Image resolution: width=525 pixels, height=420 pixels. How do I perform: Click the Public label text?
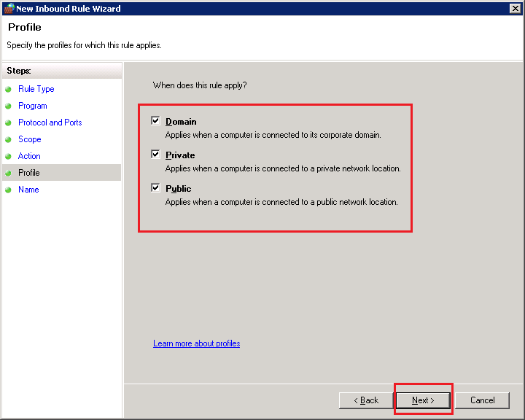click(x=178, y=189)
